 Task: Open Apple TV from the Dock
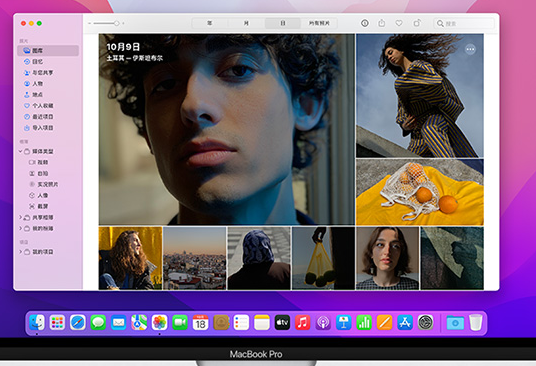(282, 322)
